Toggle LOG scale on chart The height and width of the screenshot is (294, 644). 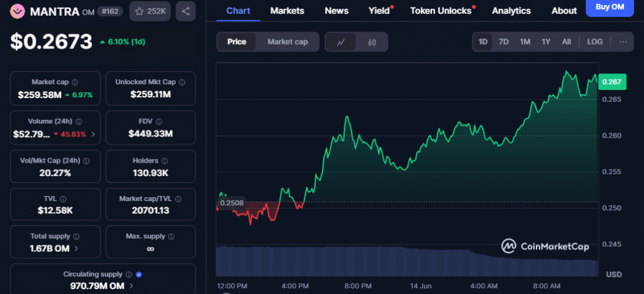pos(595,42)
